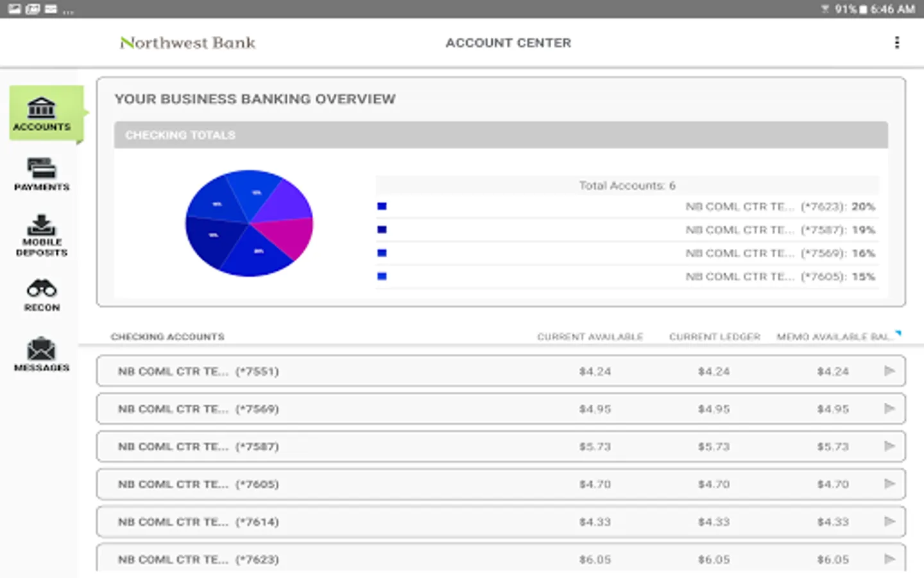
Task: Select legend swatch for account *7605
Action: 382,276
